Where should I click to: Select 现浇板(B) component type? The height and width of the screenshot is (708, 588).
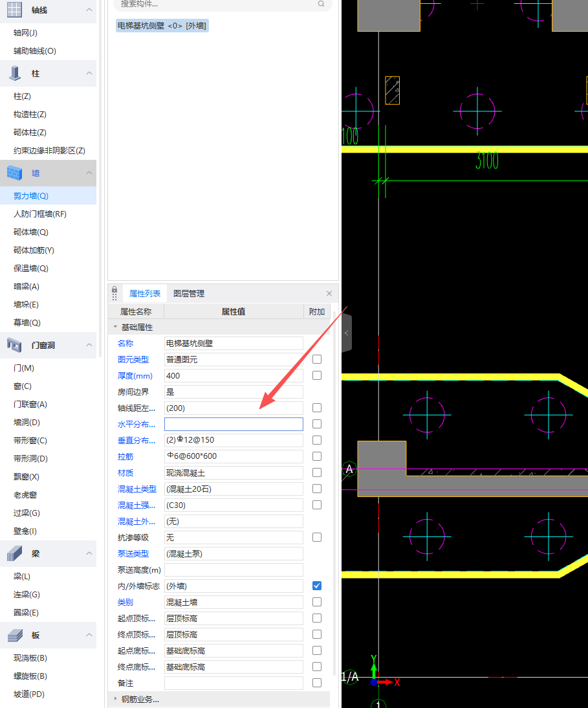[30, 658]
